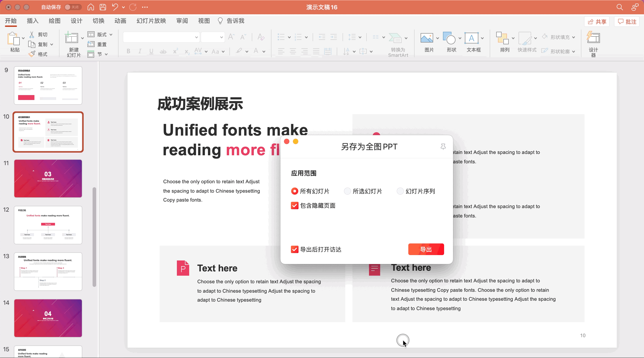Click the Reset slide icon
The width and height of the screenshot is (644, 358).
(x=91, y=44)
